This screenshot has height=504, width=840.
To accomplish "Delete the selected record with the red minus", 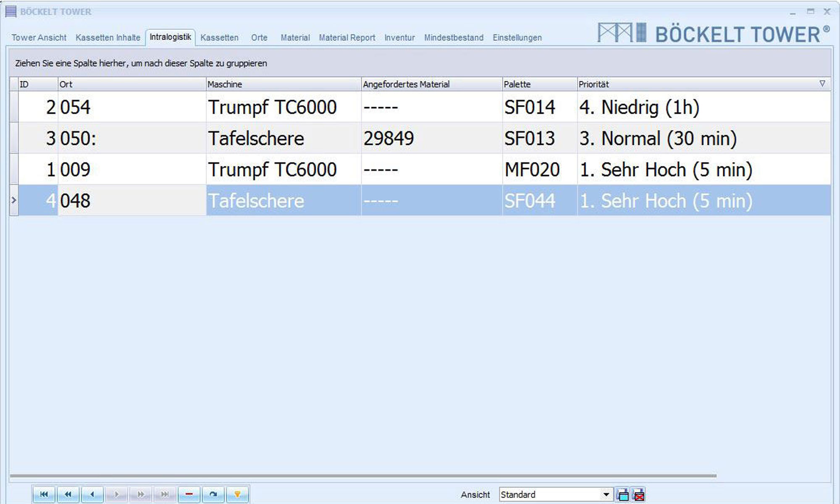I will click(189, 494).
